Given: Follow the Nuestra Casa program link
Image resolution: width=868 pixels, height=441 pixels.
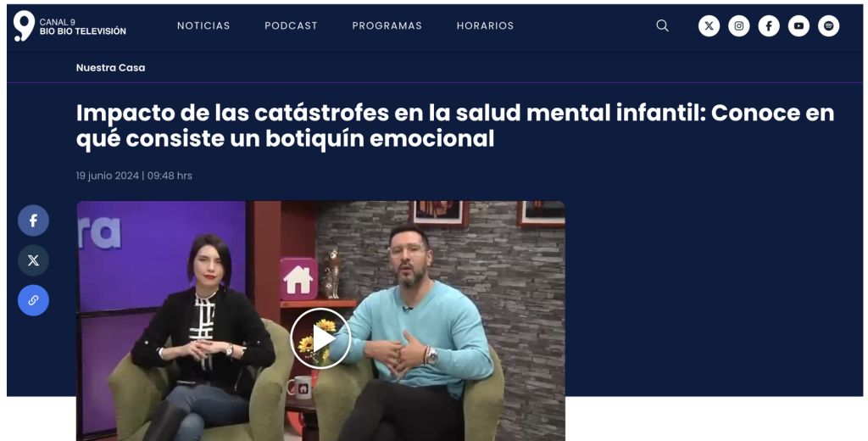Looking at the screenshot, I should pyautogui.click(x=110, y=68).
